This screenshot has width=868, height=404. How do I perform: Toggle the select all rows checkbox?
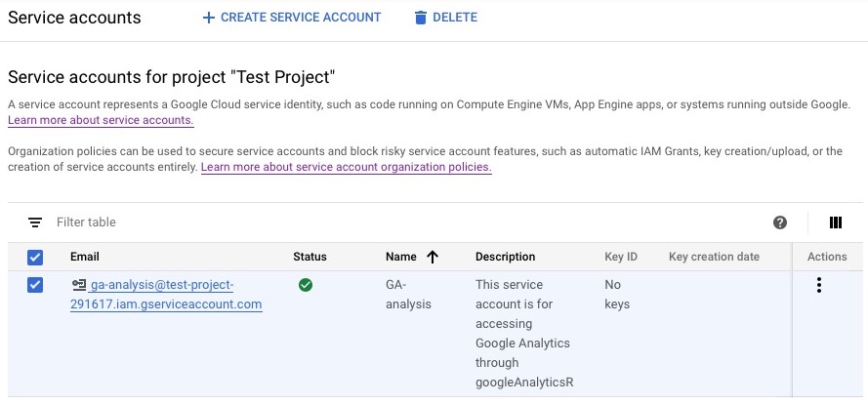35,257
